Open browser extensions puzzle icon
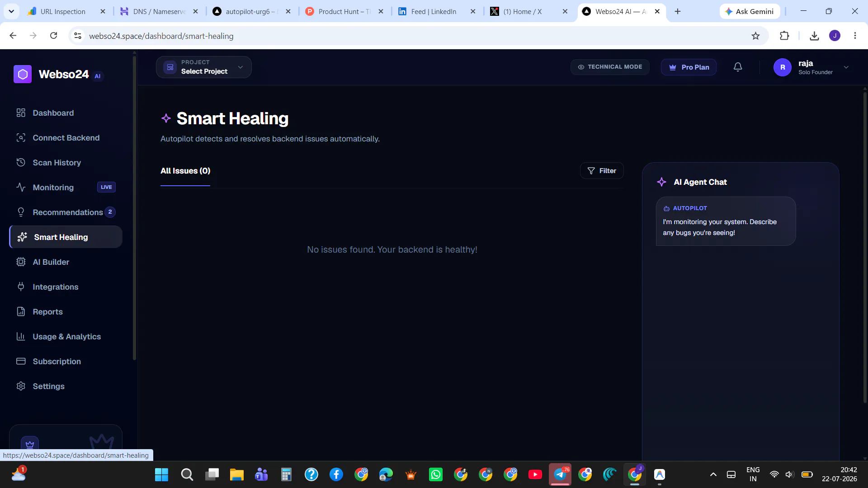 click(784, 36)
